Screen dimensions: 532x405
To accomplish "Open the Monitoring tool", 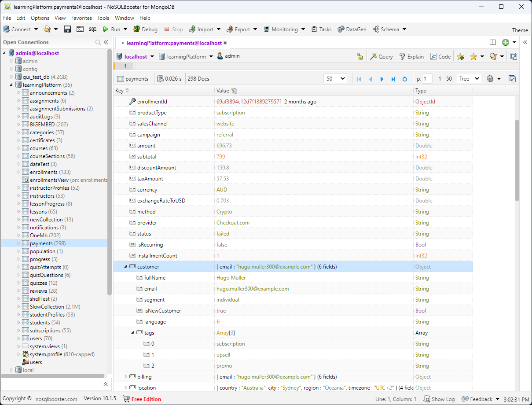I will pos(281,29).
